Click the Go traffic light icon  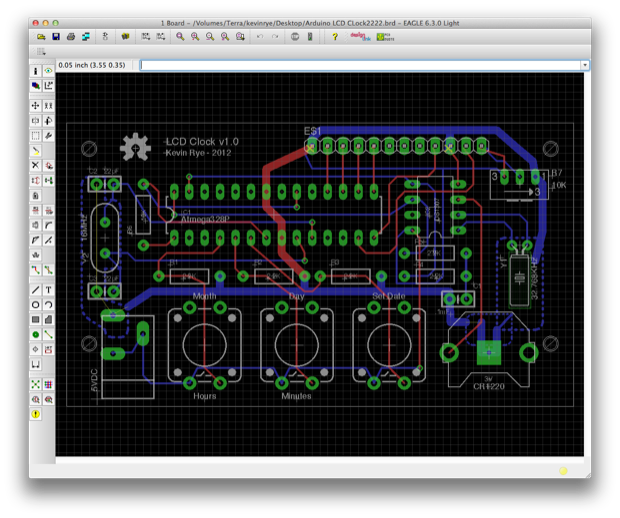310,37
